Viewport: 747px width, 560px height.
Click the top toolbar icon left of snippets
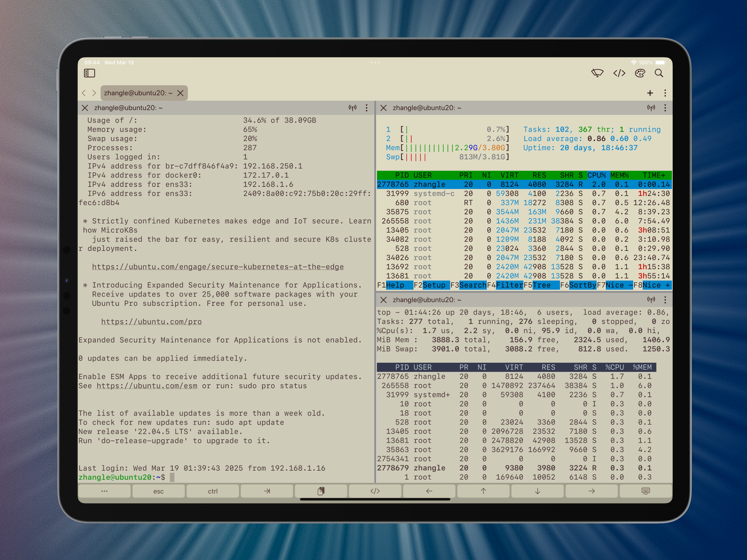click(597, 73)
